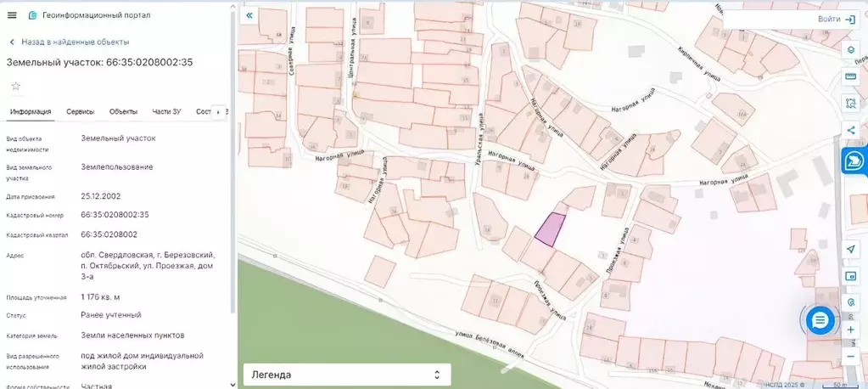This screenshot has height=389, width=868.
Task: Zoom out the map with minus
Action: [850, 357]
